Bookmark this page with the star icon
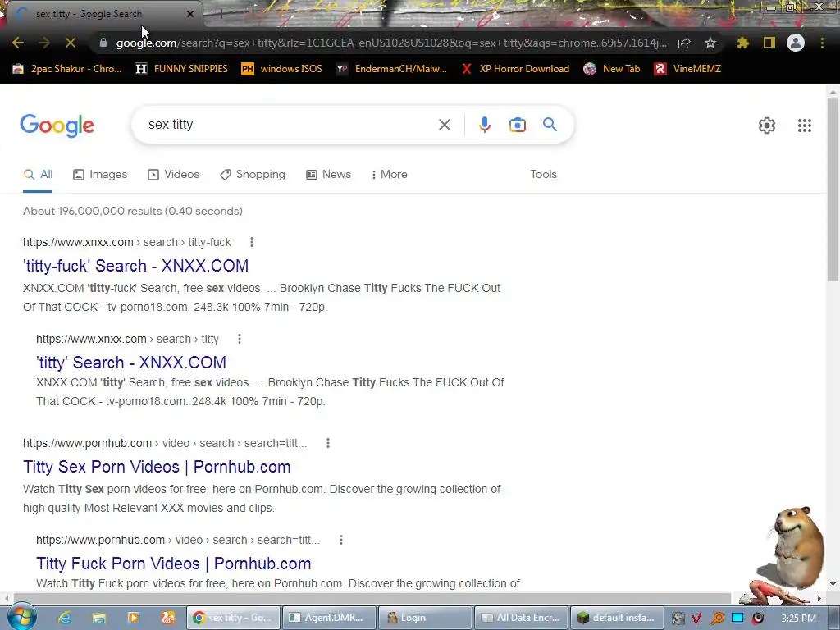This screenshot has height=630, width=840. pyautogui.click(x=710, y=43)
